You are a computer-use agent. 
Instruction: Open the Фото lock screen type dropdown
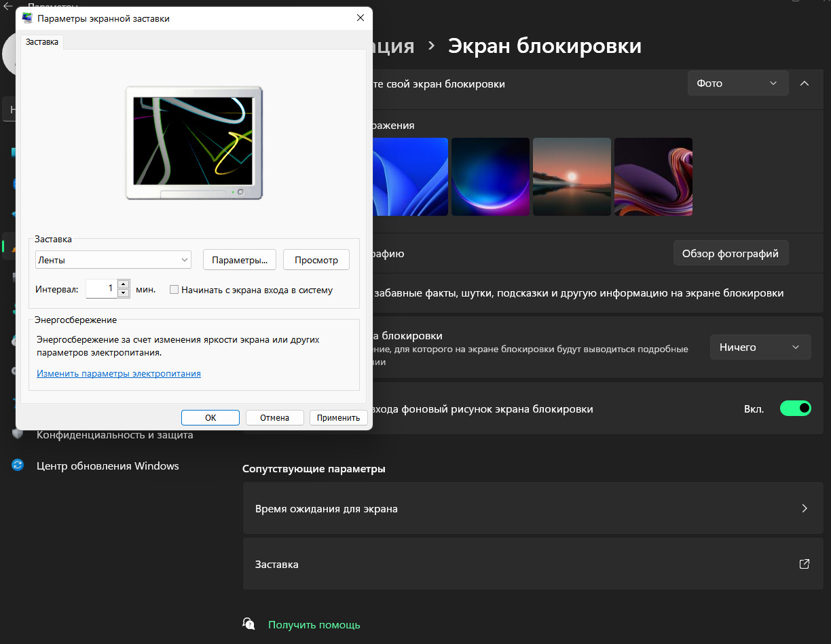[x=737, y=83]
